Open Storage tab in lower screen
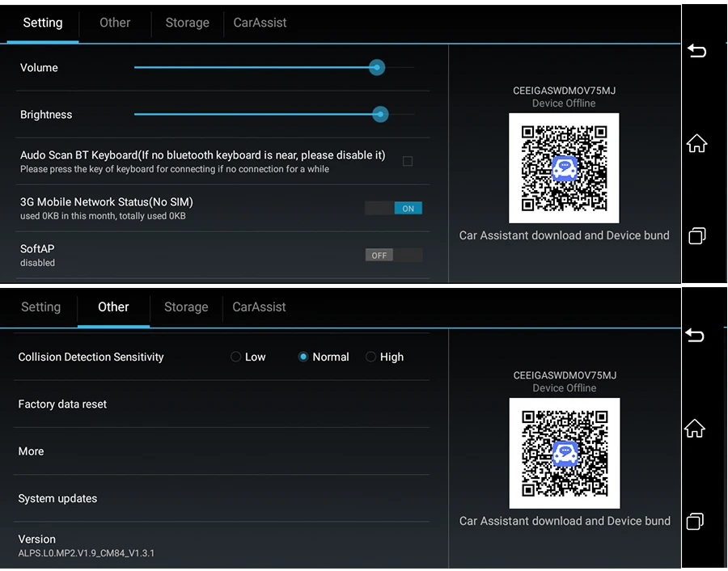This screenshot has height=571, width=728. 186,307
